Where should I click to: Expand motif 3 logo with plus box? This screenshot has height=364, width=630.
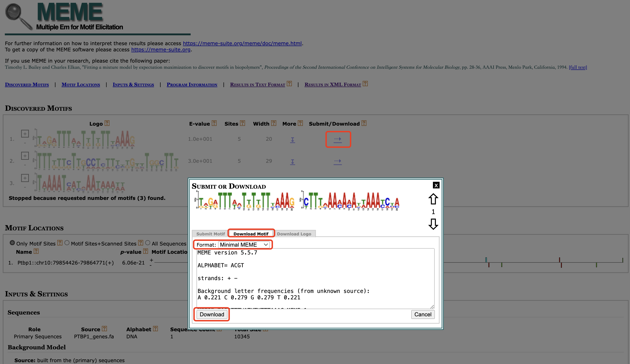click(25, 178)
